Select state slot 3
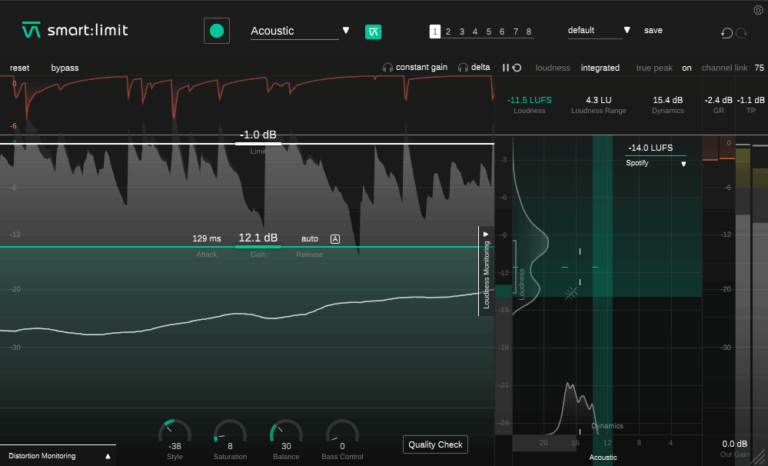Image resolution: width=768 pixels, height=466 pixels. [461, 31]
